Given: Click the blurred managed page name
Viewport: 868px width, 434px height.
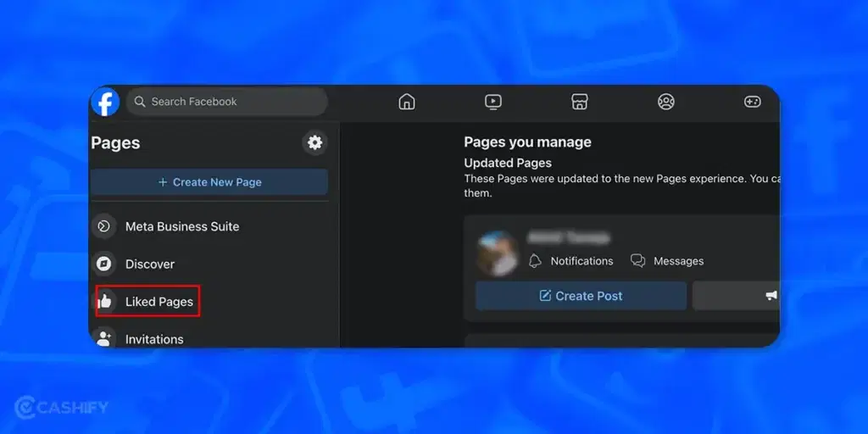Looking at the screenshot, I should [569, 238].
